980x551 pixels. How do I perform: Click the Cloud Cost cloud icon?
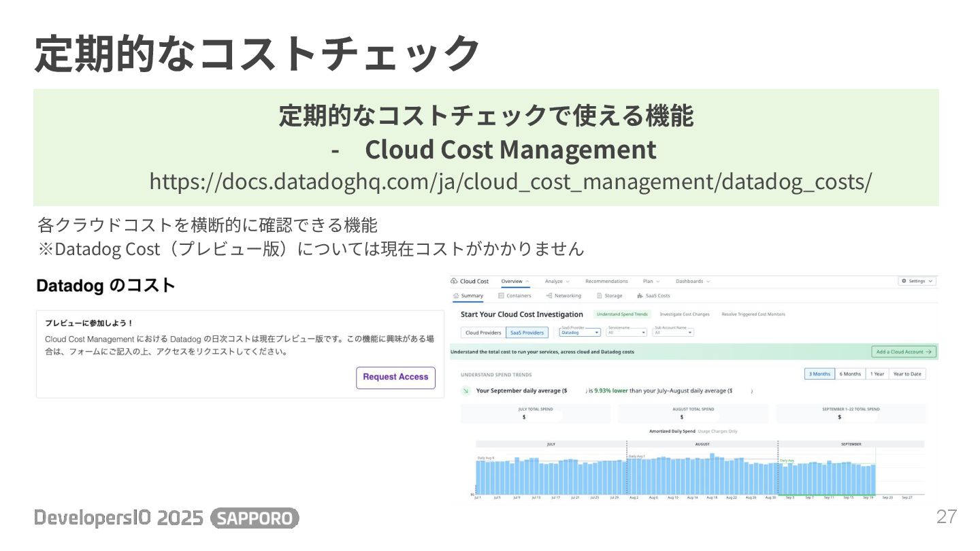pyautogui.click(x=454, y=281)
